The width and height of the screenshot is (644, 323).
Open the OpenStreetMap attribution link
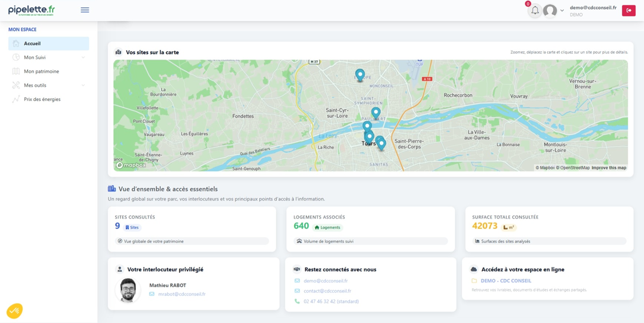coord(573,168)
